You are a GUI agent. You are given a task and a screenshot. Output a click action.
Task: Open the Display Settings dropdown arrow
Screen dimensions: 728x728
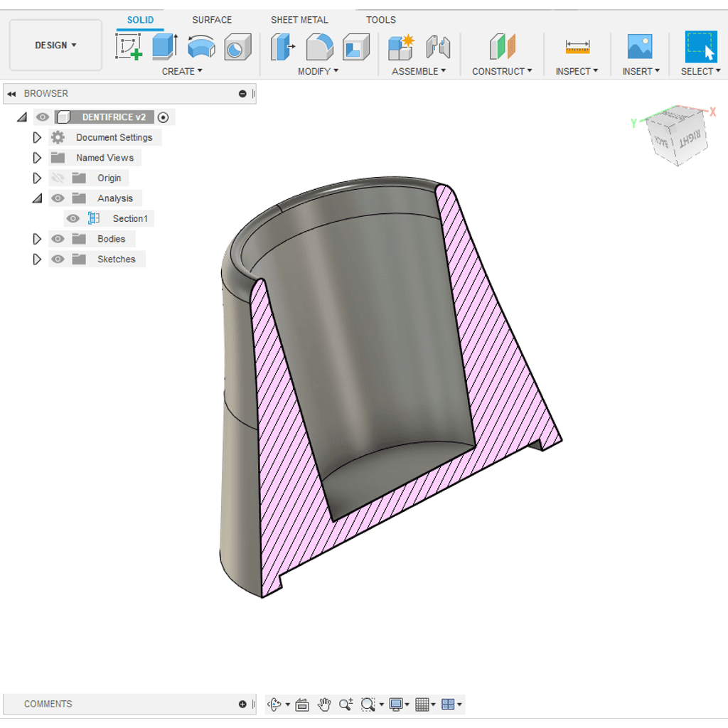(407, 705)
